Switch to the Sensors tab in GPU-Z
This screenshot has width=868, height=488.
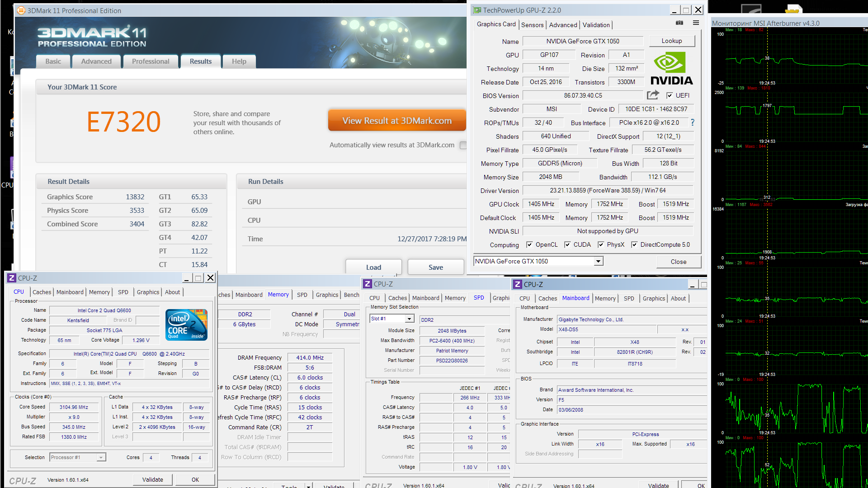pyautogui.click(x=532, y=25)
